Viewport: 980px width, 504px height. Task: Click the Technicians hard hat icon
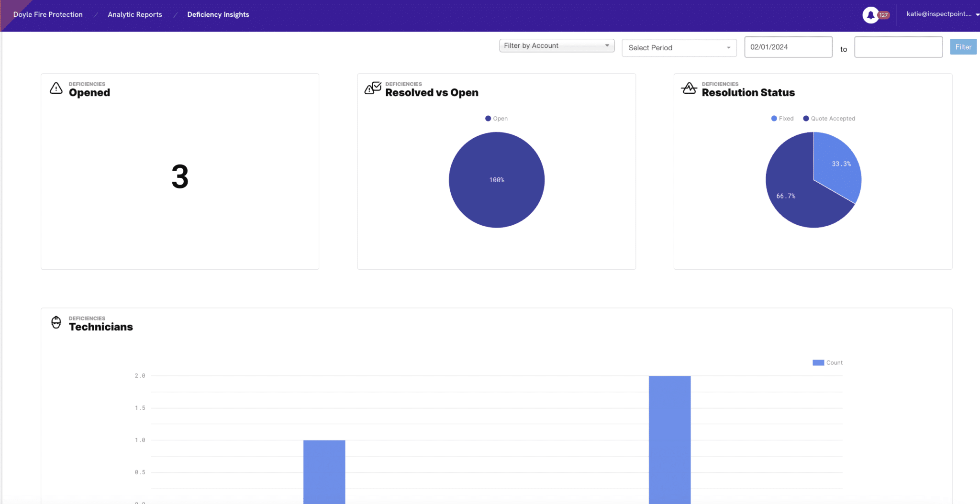(56, 323)
